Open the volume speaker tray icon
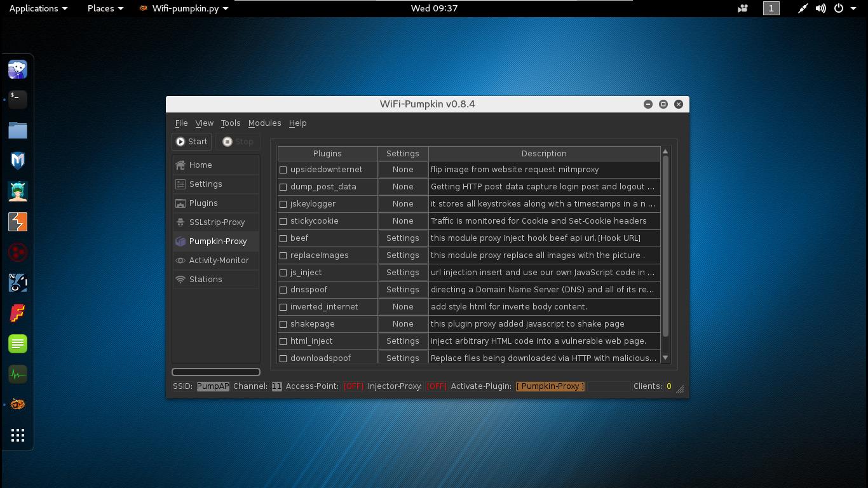This screenshot has height=488, width=868. pyautogui.click(x=821, y=8)
